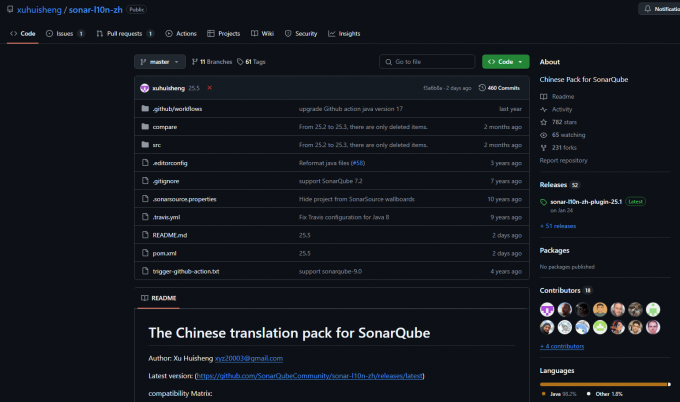680x402 pixels.
Task: Open the sonar-l10n-zh repository link
Action: coord(95,10)
